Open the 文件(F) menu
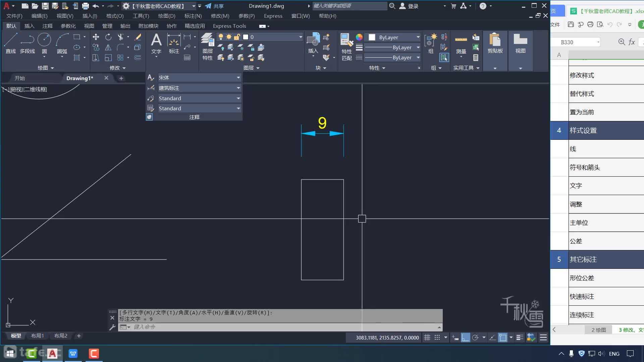This screenshot has width=644, height=362. click(x=14, y=16)
